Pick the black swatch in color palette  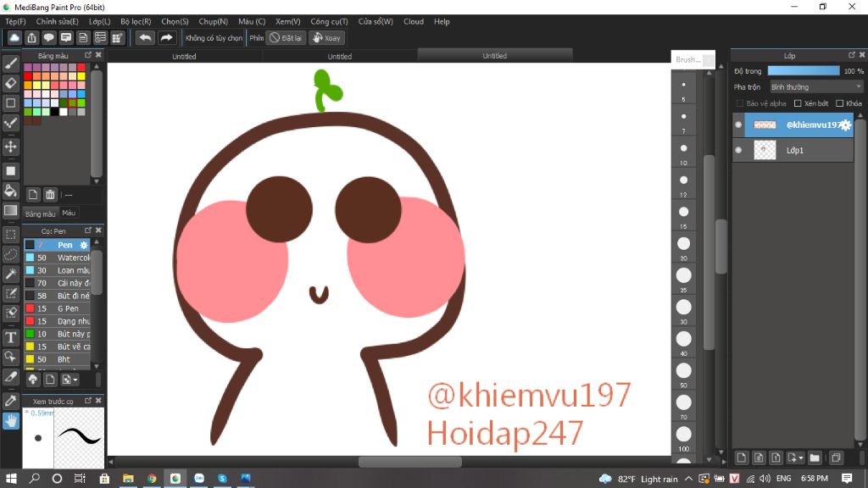(x=55, y=112)
